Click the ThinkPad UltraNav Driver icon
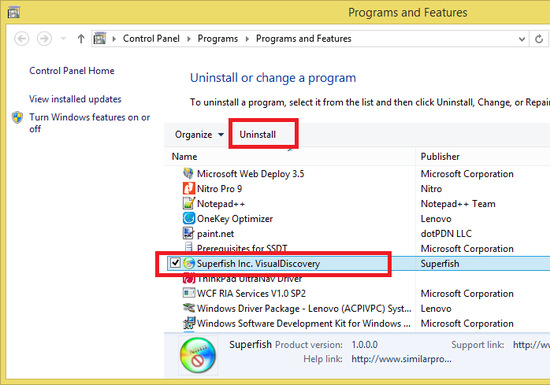550x385 pixels. point(189,279)
